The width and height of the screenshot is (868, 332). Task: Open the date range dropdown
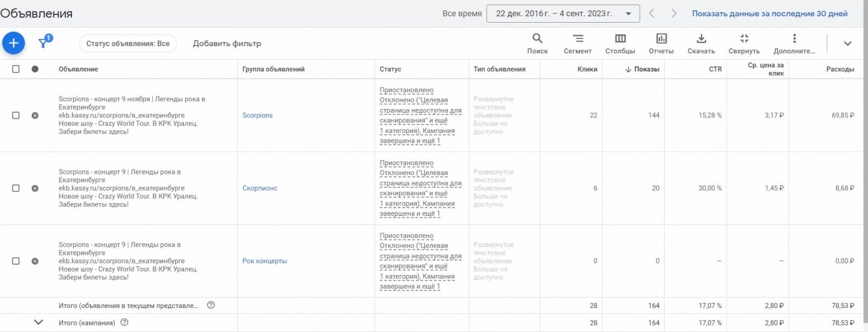coord(562,14)
